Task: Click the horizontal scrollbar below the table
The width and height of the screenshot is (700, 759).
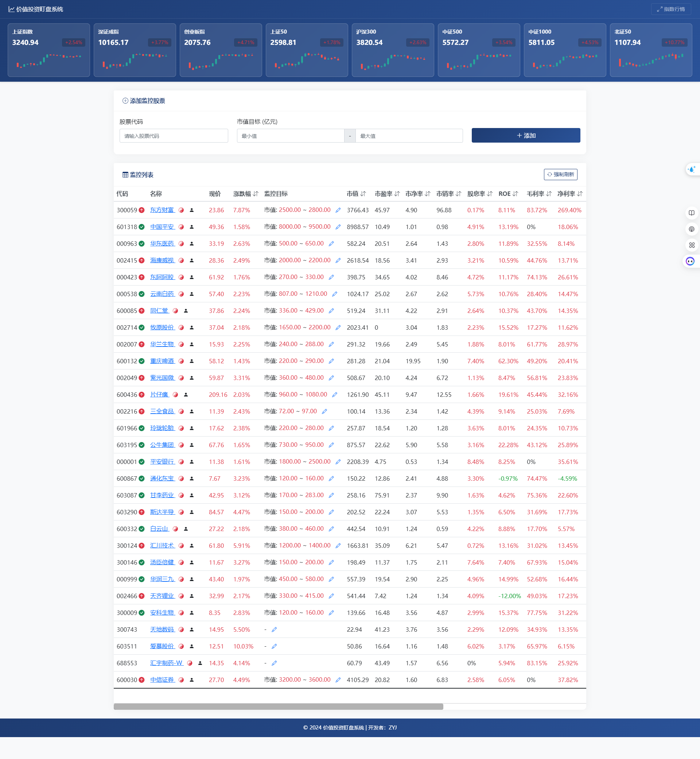Action: point(278,706)
